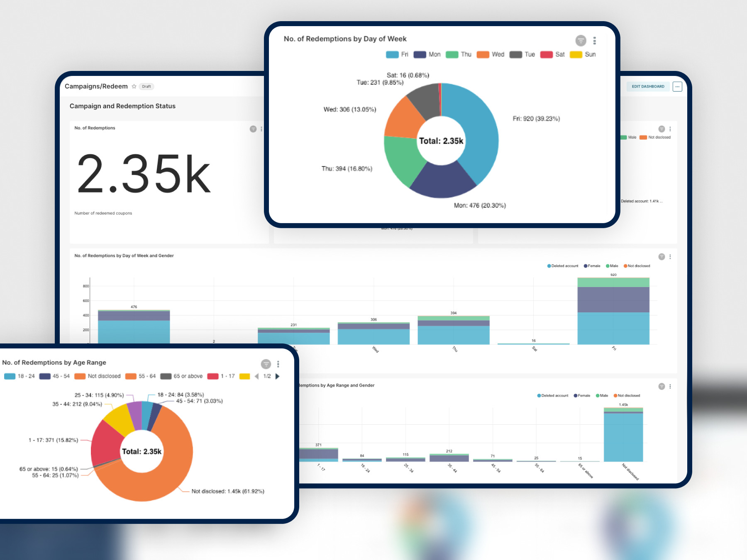Toggle the Mon legend entry
The width and height of the screenshot is (747, 560).
click(427, 54)
